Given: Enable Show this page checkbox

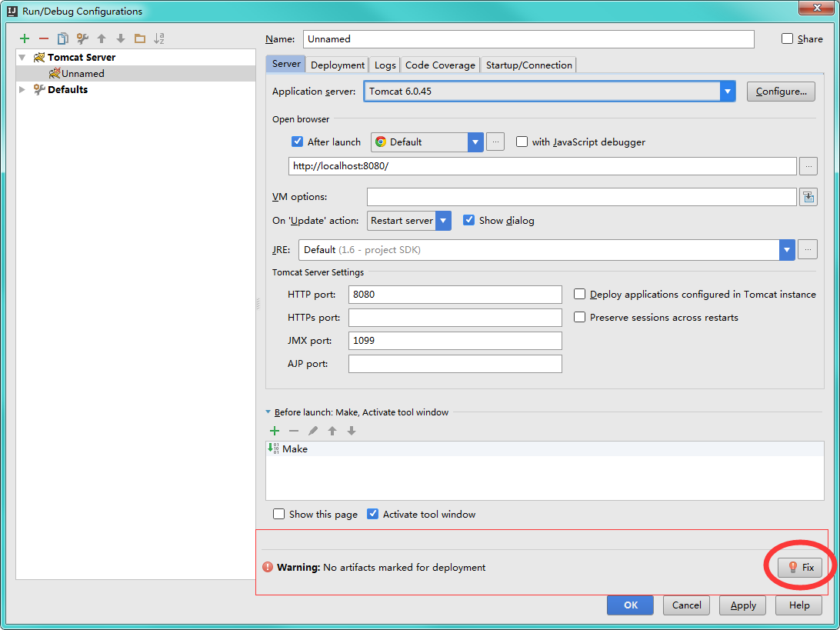Looking at the screenshot, I should pos(278,514).
